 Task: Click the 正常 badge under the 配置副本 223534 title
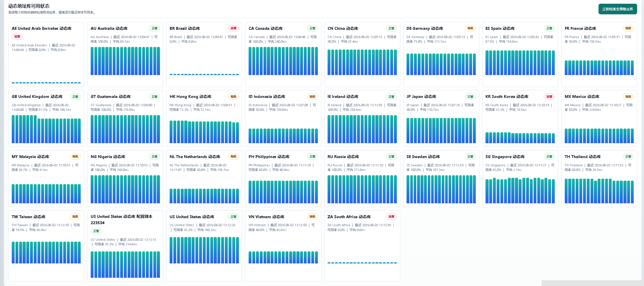click(96, 231)
